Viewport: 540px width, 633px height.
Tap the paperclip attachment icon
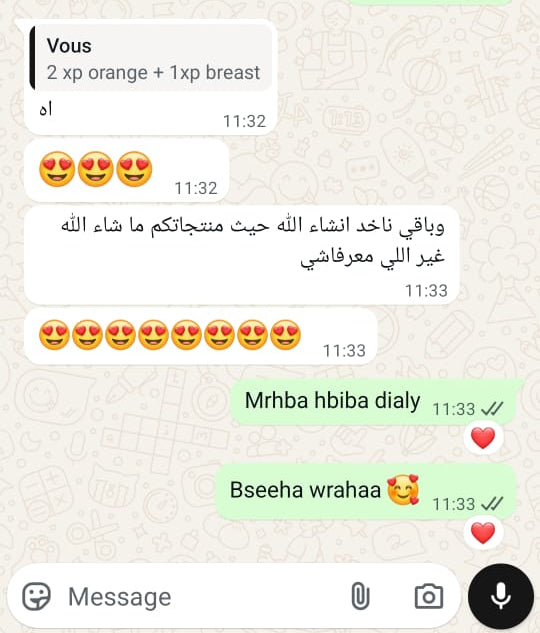pos(360,596)
